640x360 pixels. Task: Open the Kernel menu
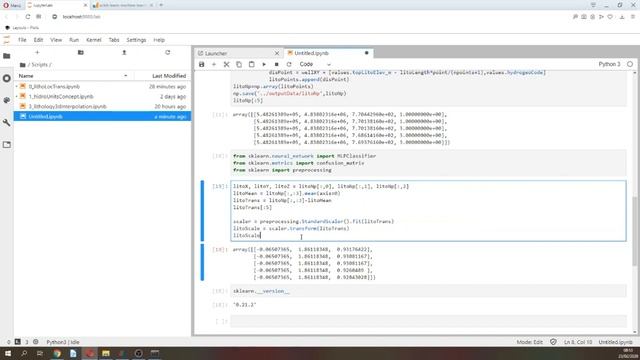point(94,40)
